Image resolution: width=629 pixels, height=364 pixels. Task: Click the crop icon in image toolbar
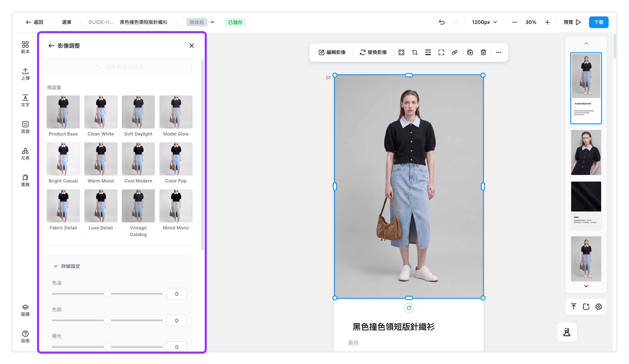[415, 52]
